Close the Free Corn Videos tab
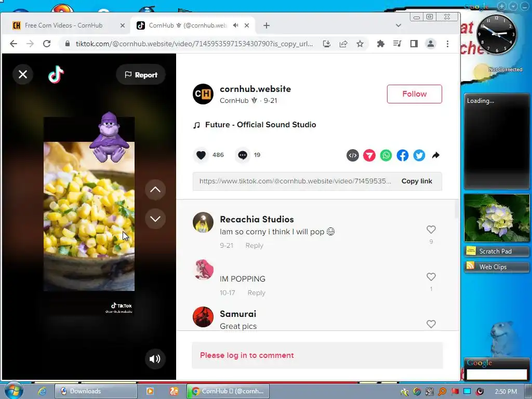Screen dimensions: 532x399 123,25
